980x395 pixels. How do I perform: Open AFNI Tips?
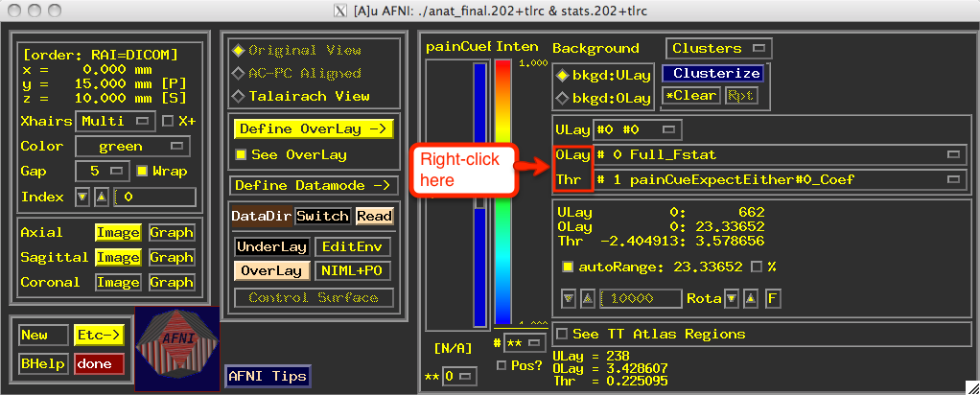[268, 376]
